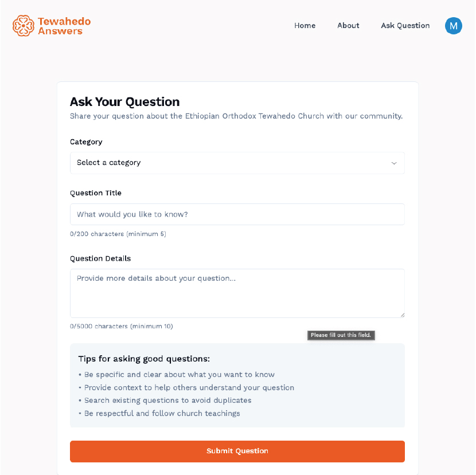Submit the question with the orange button

point(237,451)
